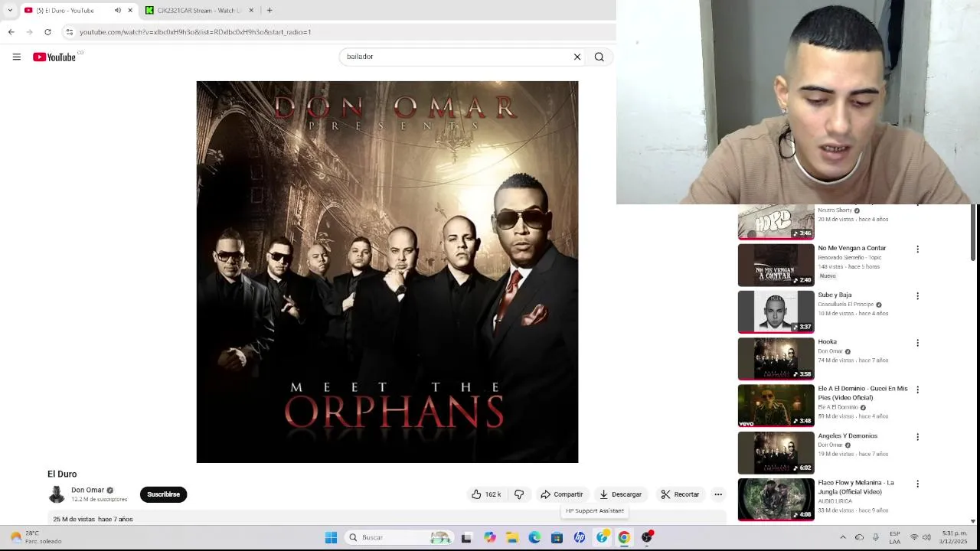Open HP Support Assistant taskbar icon
Screen dimensions: 980x551
[603, 537]
